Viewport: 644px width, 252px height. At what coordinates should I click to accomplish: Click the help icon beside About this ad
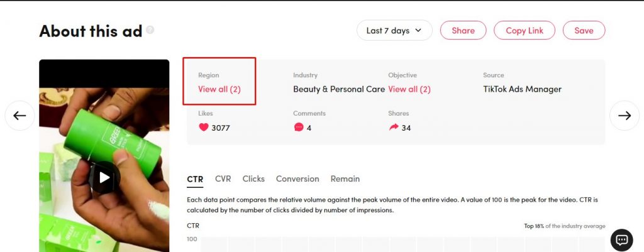(x=150, y=30)
